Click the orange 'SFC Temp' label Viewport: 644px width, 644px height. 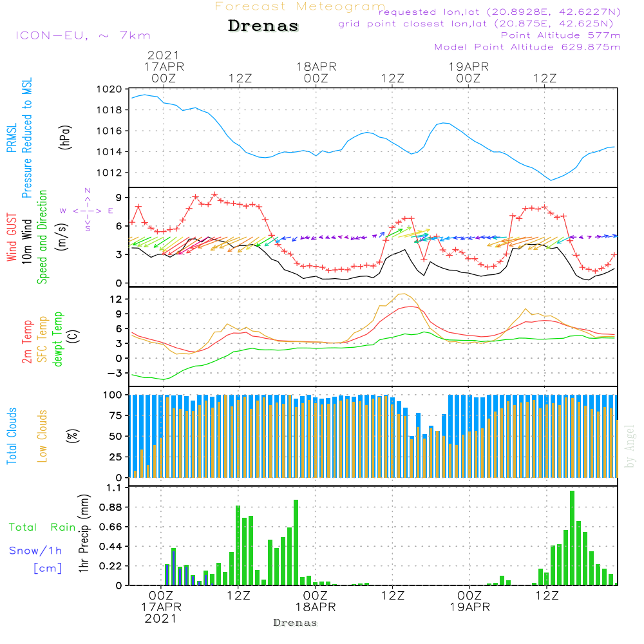(x=43, y=339)
